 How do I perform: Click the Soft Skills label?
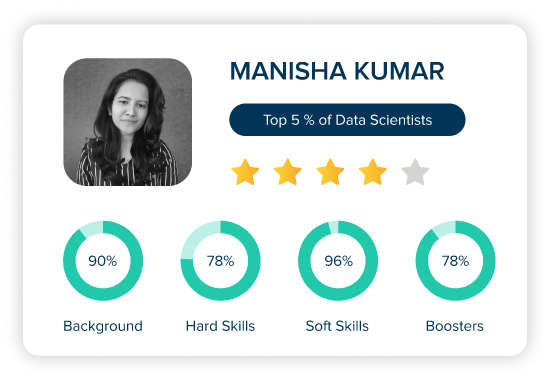point(337,326)
